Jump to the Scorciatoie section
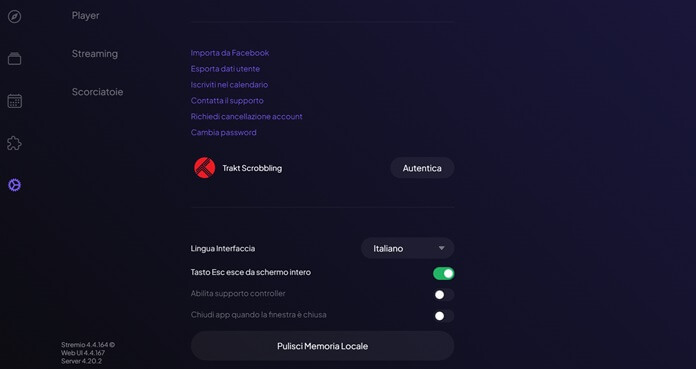This screenshot has width=696, height=369. (98, 92)
